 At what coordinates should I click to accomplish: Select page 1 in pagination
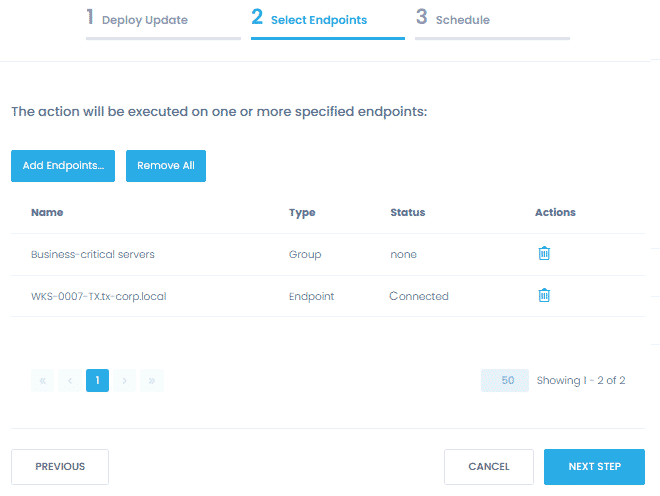click(x=97, y=380)
